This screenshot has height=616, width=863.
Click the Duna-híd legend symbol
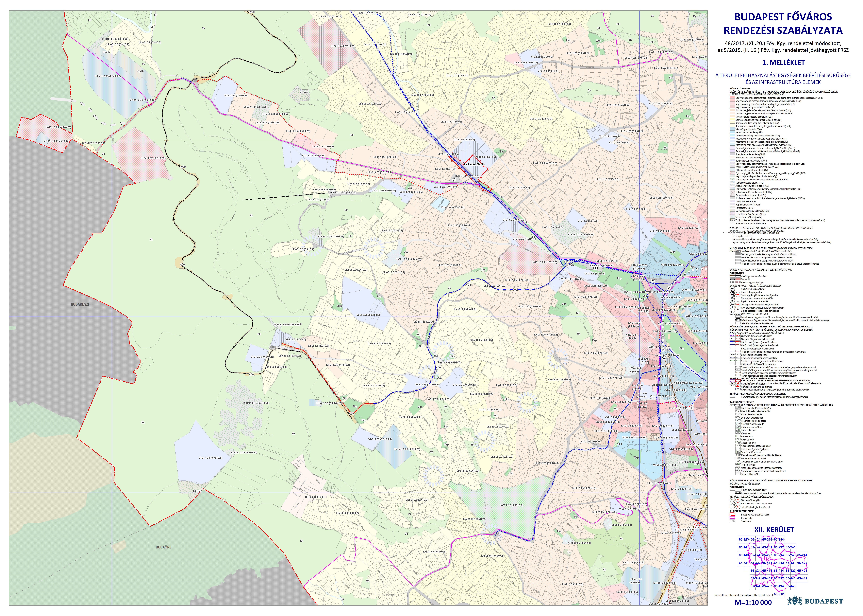click(x=732, y=279)
